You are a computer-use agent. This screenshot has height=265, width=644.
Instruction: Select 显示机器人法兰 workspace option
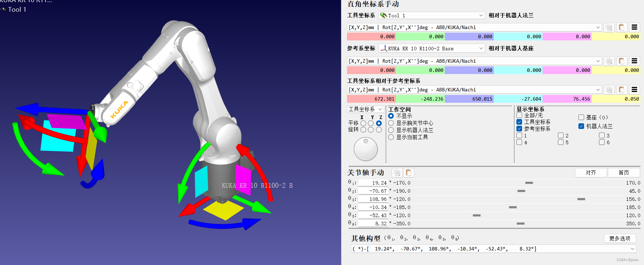(x=391, y=130)
